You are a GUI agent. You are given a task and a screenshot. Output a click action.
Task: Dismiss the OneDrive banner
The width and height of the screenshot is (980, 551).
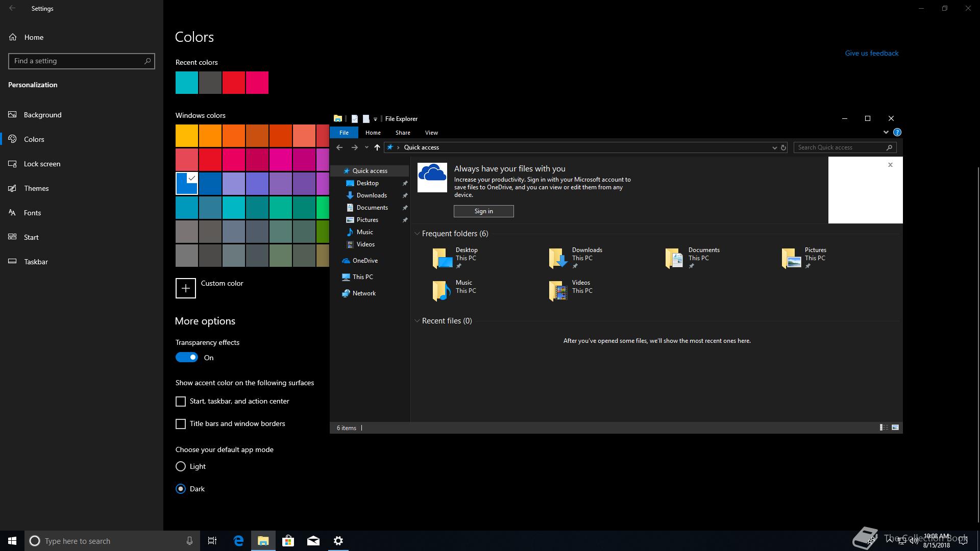coord(890,165)
